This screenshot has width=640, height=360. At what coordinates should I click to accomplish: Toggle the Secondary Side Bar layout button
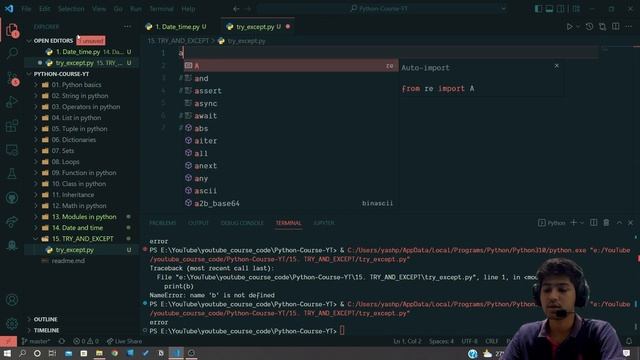tap(561, 9)
